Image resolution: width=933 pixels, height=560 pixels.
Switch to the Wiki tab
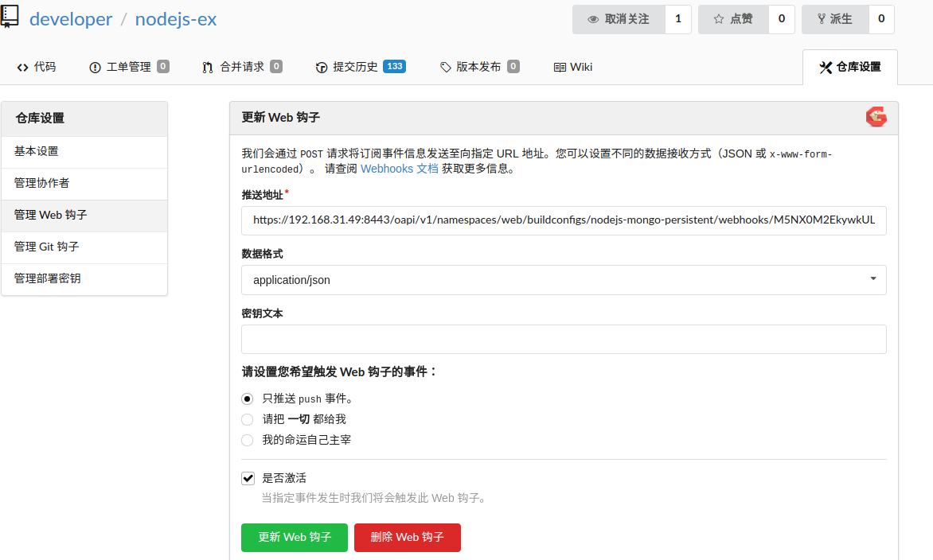[572, 67]
